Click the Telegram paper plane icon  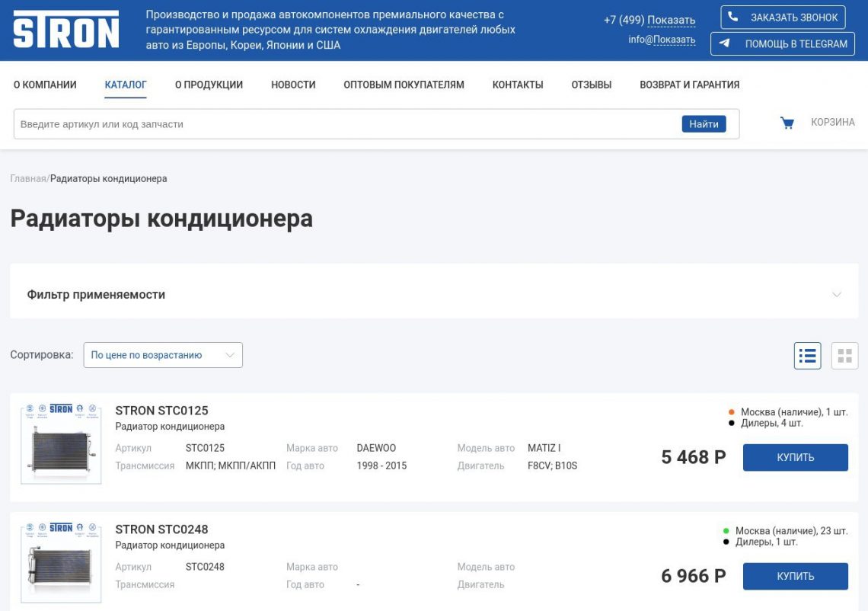coord(724,43)
